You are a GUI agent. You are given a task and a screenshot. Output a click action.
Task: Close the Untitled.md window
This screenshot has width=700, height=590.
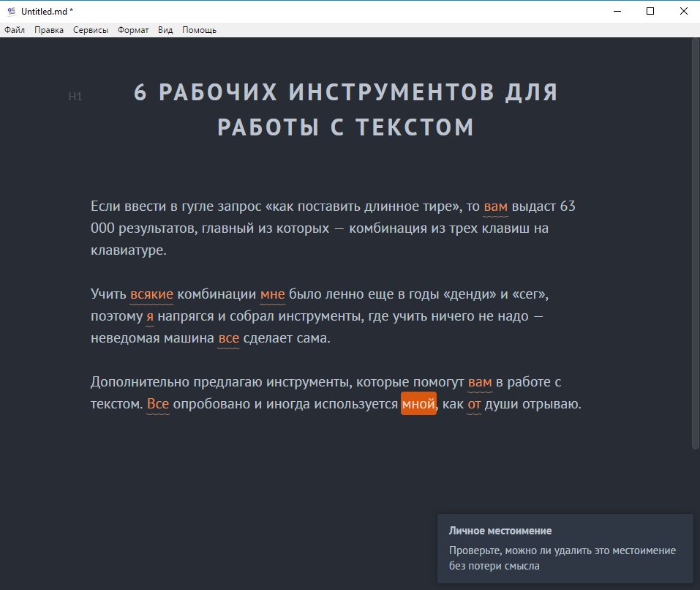(x=683, y=11)
